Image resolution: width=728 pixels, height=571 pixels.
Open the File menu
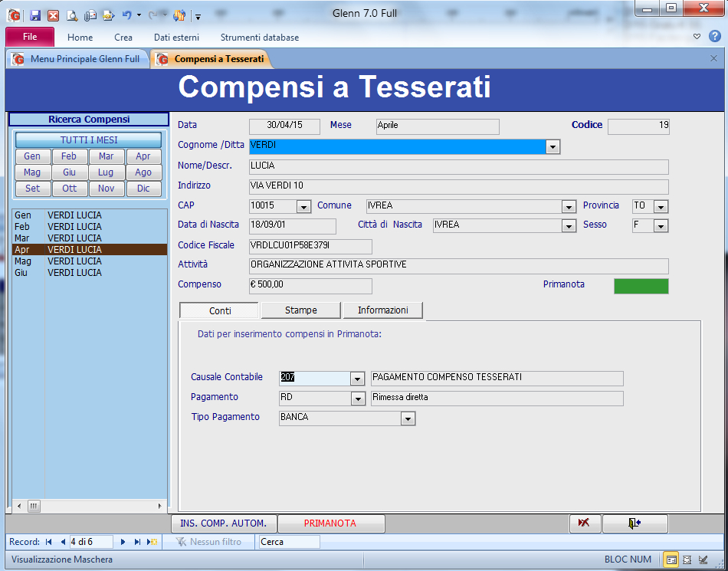click(30, 37)
